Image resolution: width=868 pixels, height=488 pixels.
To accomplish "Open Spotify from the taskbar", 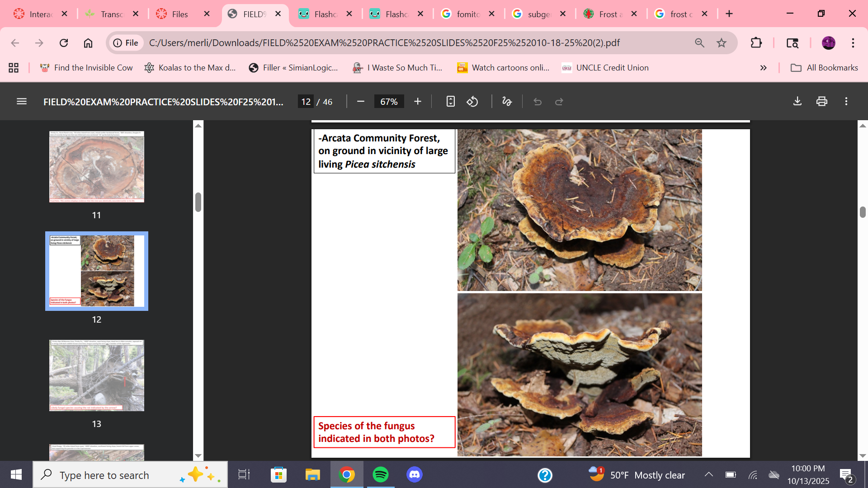I will 381,475.
